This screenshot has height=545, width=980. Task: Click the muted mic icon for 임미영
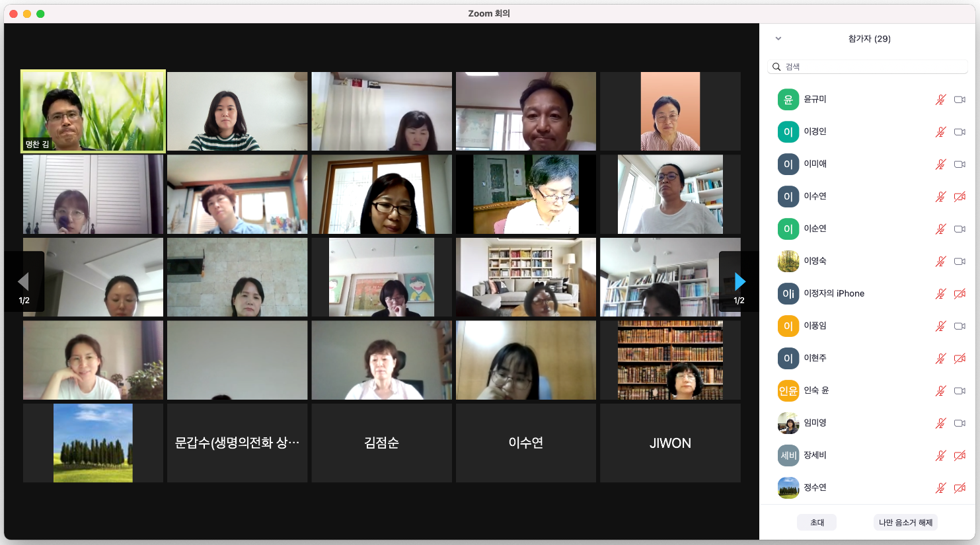point(940,423)
